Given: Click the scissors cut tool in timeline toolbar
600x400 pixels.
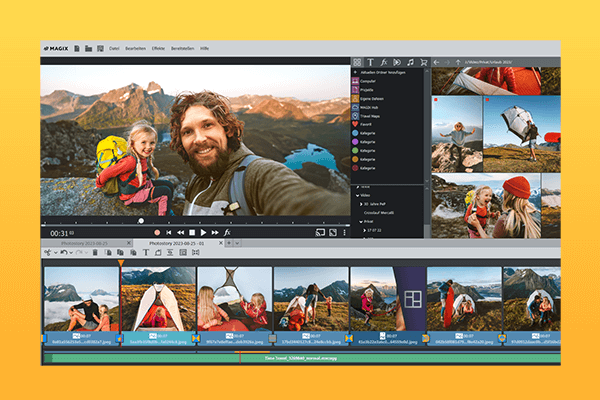Looking at the screenshot, I should tap(47, 253).
